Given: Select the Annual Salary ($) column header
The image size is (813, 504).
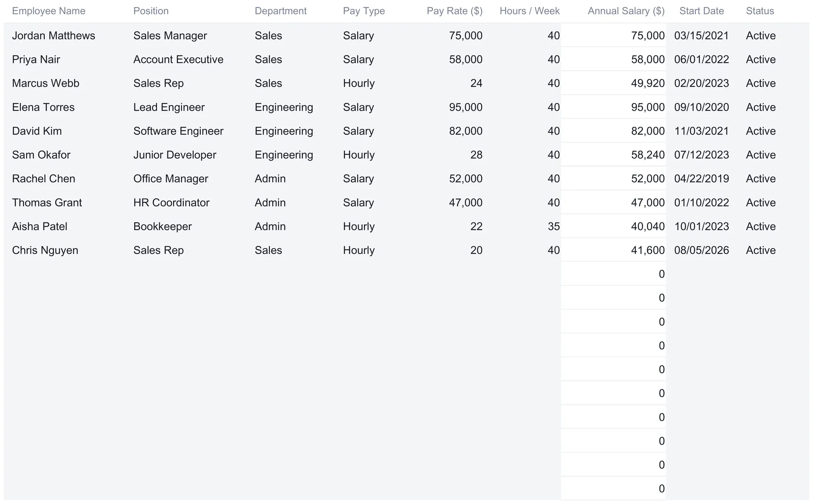Looking at the screenshot, I should [x=626, y=11].
